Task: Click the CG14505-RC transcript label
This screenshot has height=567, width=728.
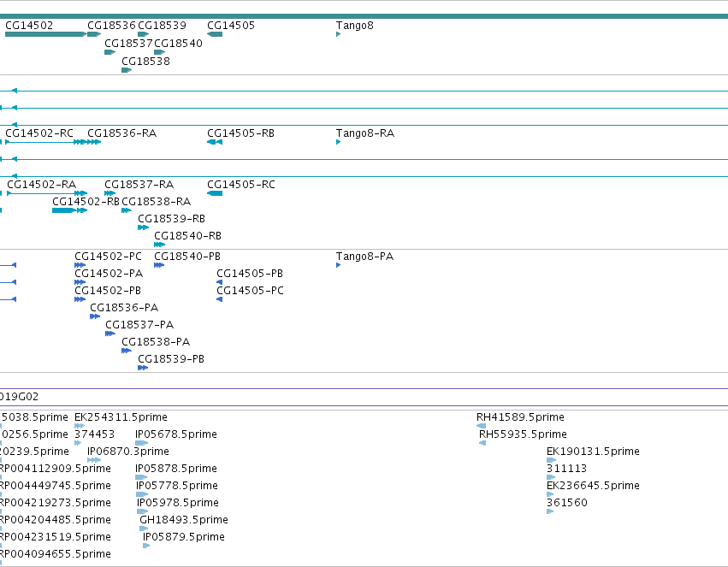Action: [x=241, y=185]
